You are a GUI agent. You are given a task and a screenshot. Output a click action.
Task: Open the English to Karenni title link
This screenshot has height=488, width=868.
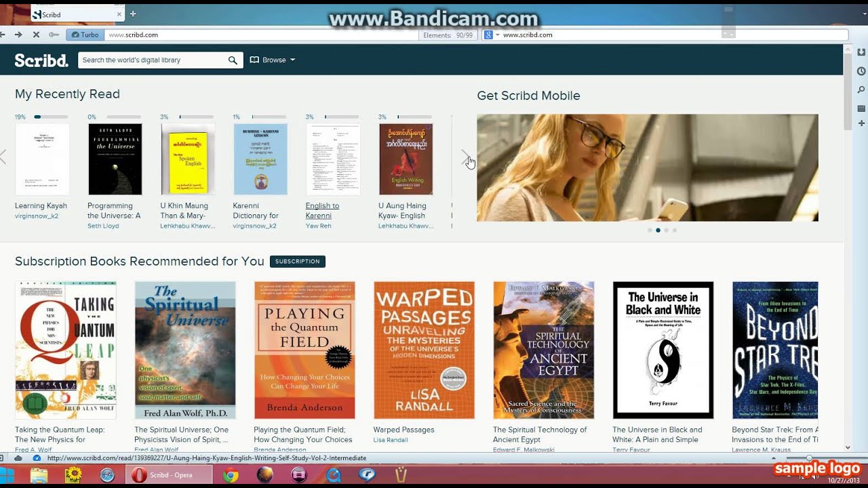click(x=322, y=211)
